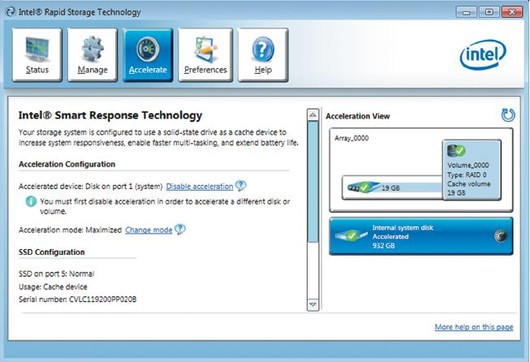The height and width of the screenshot is (362, 530).
Task: Click the internal disk icon with green checkmark
Action: [351, 235]
